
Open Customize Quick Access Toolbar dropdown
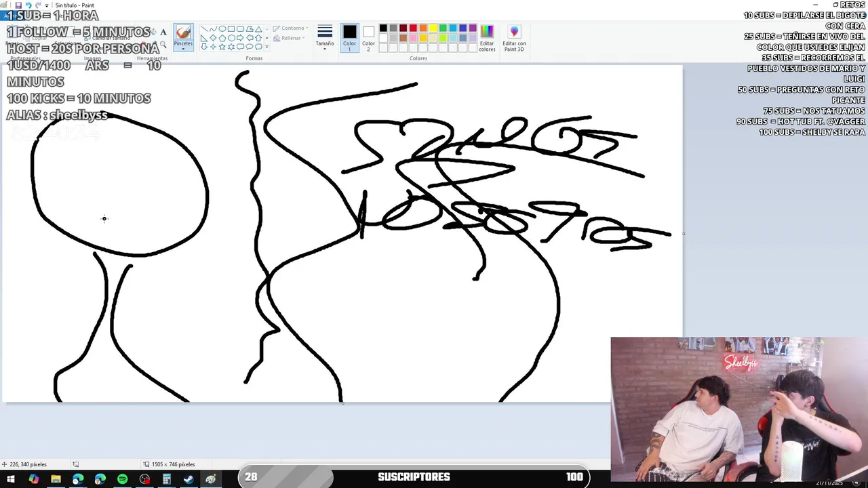pos(47,5)
